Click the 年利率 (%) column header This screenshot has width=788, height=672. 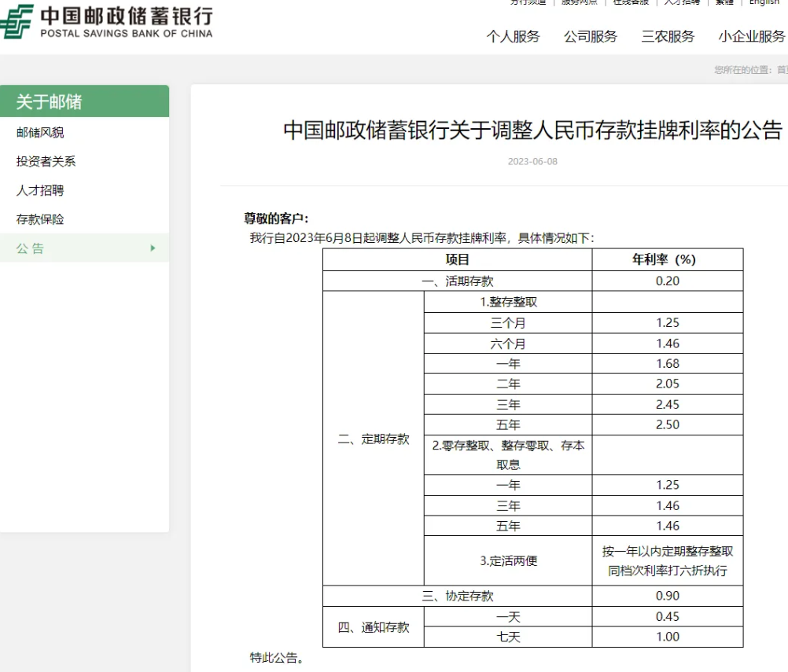pos(668,259)
